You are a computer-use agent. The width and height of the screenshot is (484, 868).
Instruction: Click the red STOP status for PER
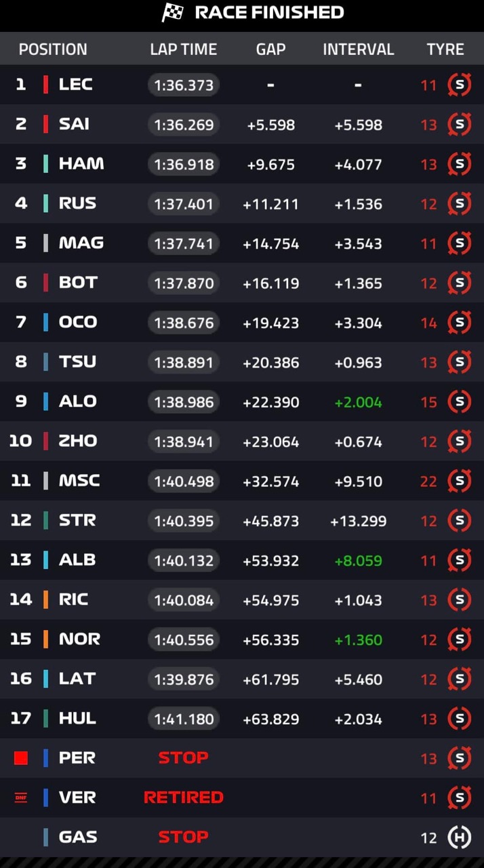(183, 757)
